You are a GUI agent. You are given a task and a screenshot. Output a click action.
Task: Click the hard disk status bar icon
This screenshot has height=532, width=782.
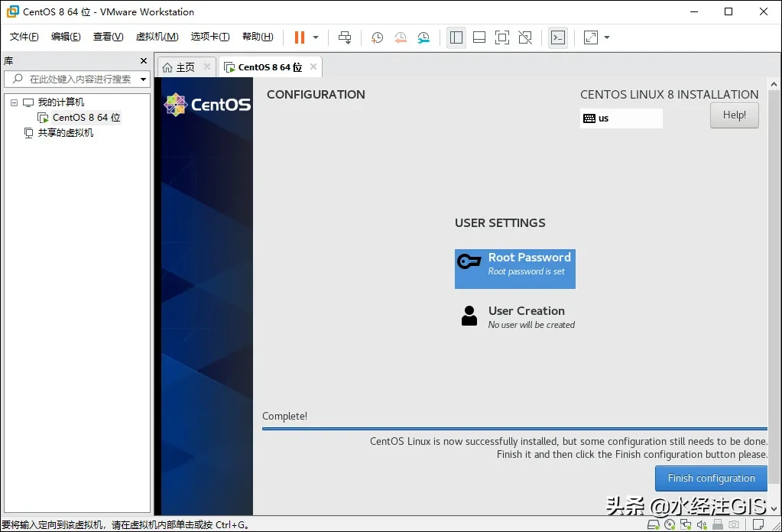[653, 524]
